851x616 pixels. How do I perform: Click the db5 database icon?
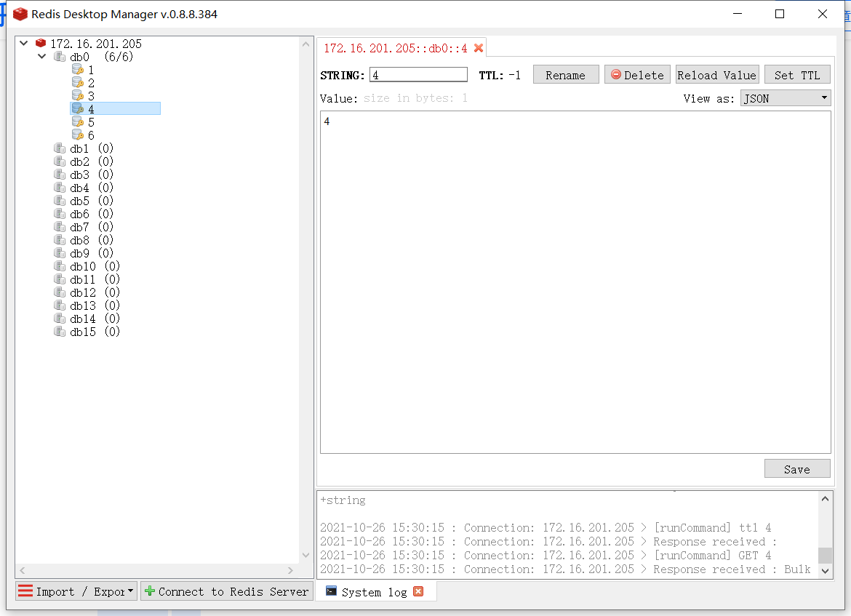click(60, 200)
